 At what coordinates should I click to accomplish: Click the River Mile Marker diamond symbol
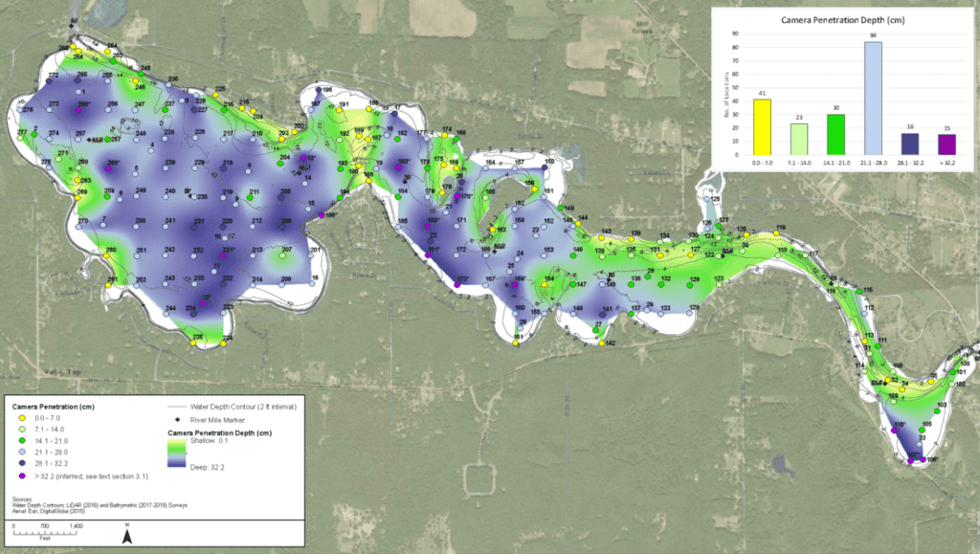coord(177,420)
